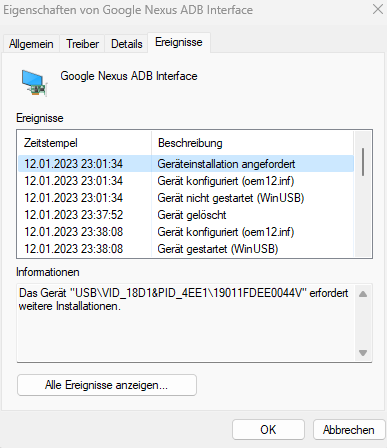The height and width of the screenshot is (448, 387).
Task: Open the Treiber tab
Action: 82,44
